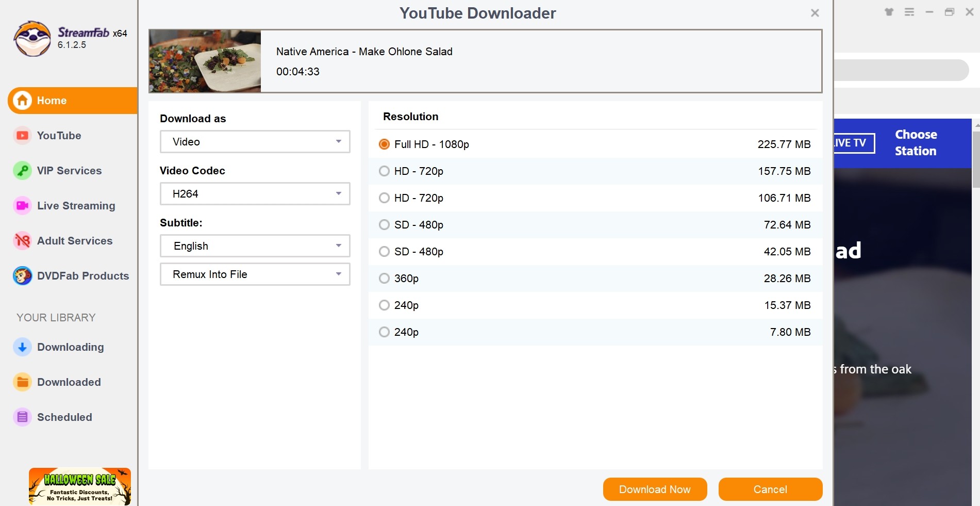Select 240p 15.37 MB option
This screenshot has height=506, width=980.
(595, 305)
